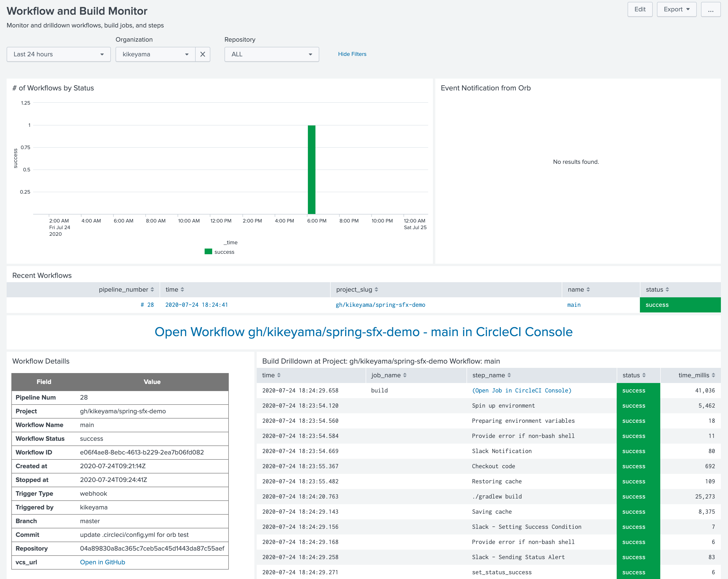728x579 pixels.
Task: Select the set_status_success step
Action: tap(501, 572)
